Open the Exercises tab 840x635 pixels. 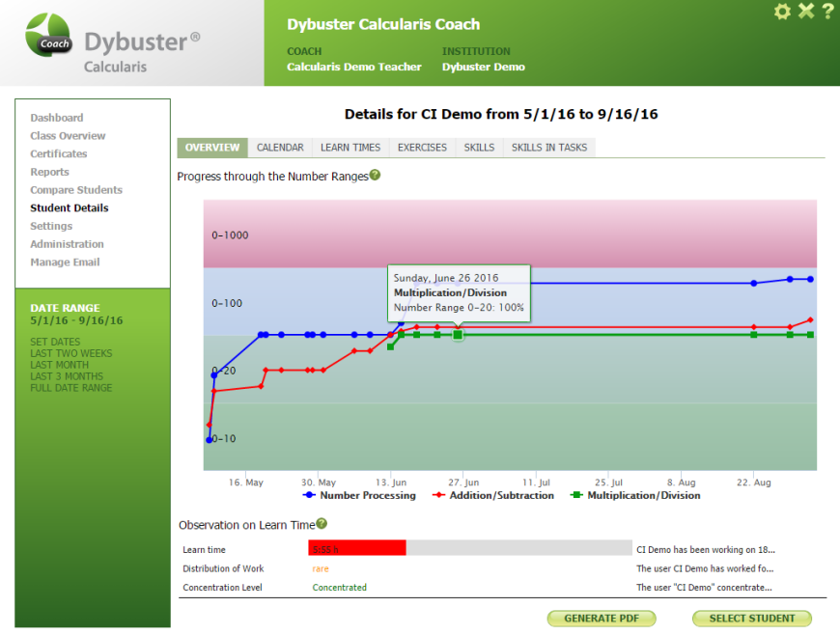click(x=422, y=148)
